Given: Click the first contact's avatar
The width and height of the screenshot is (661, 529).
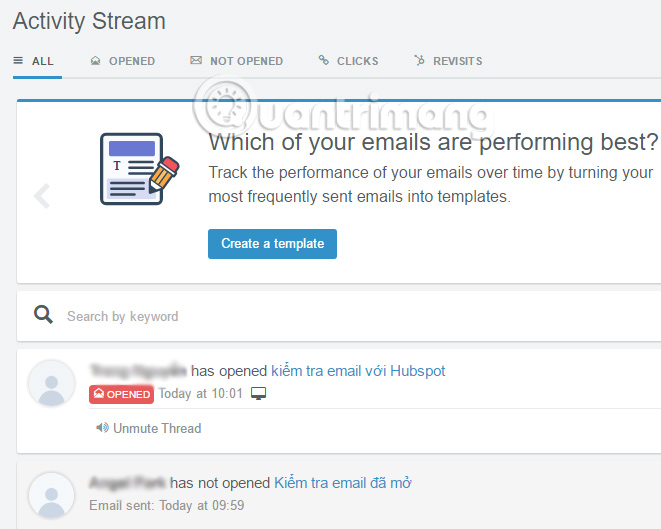Looking at the screenshot, I should tap(53, 384).
